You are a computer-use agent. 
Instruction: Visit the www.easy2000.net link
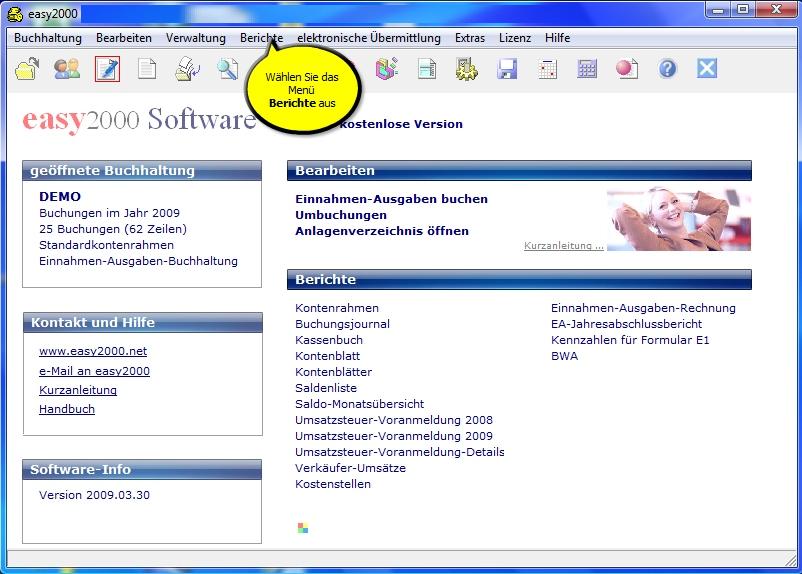[x=93, y=351]
